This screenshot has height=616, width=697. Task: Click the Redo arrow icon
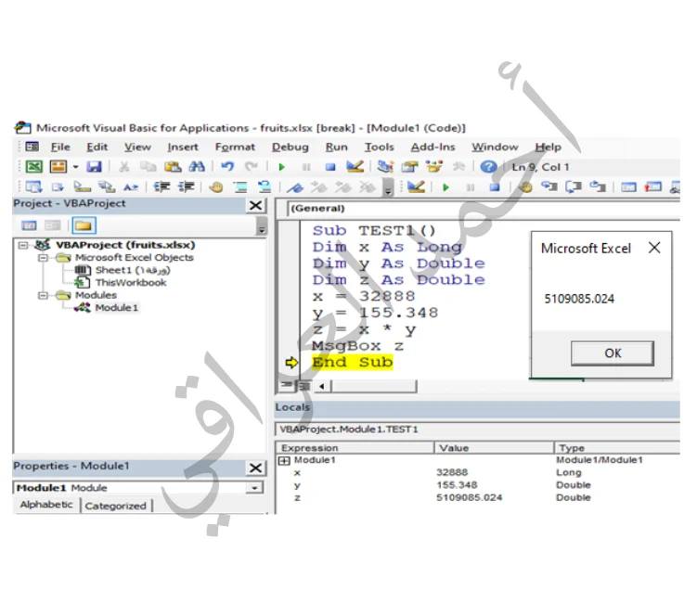click(252, 167)
